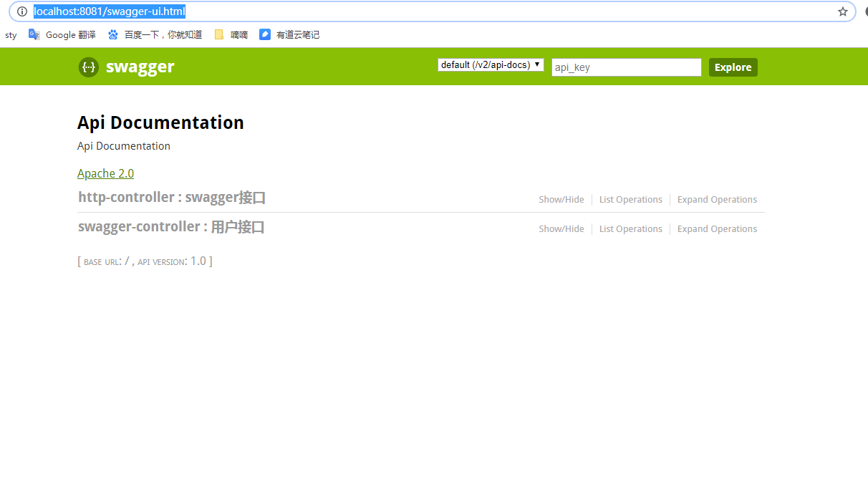Open the 嘀嘀 bookmarks folder
The width and height of the screenshot is (868, 492).
[x=231, y=34]
